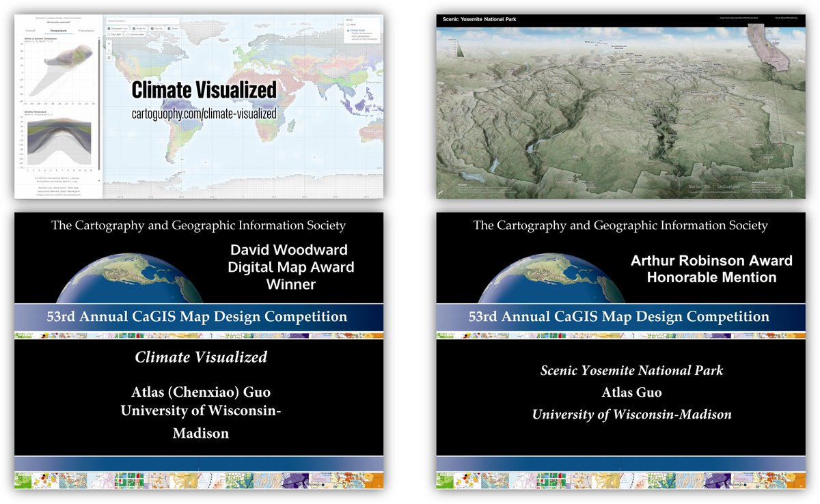Click the 'Scenic Yosemite National Park' header title
This screenshot has width=820, height=504.
480,19
